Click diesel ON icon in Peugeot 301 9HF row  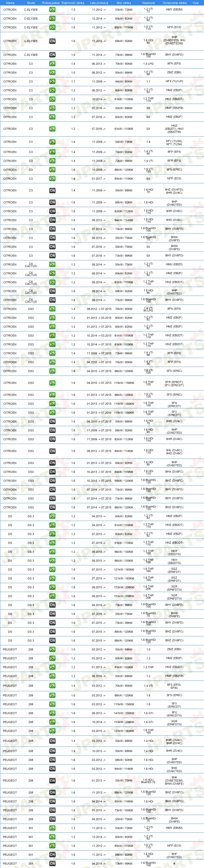tap(52, 854)
